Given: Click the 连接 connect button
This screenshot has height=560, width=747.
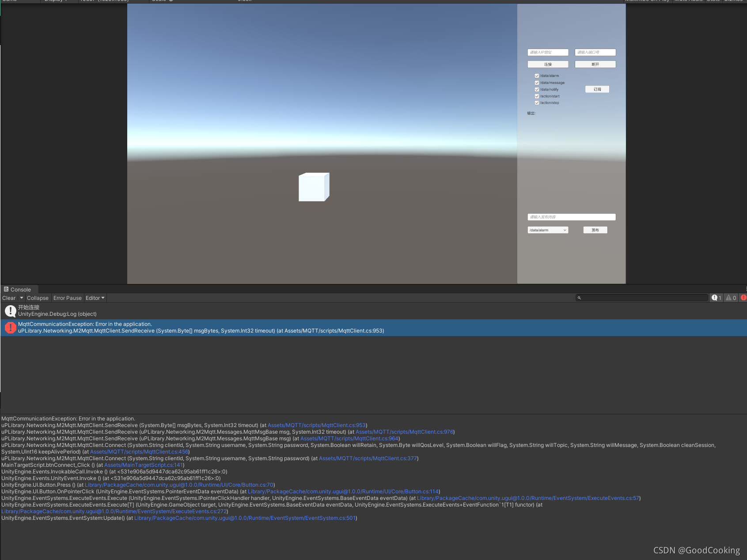Looking at the screenshot, I should [x=548, y=64].
